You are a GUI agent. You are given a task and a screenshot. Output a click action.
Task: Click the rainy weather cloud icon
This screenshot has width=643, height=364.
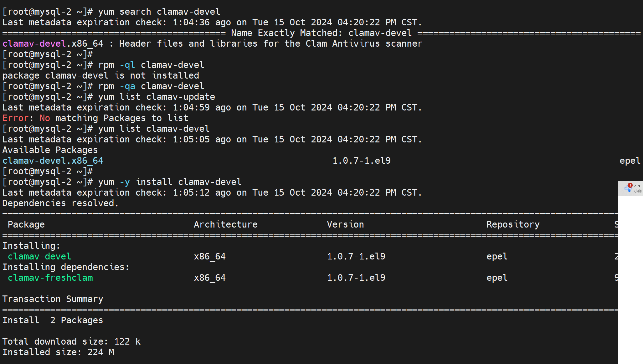[627, 189]
